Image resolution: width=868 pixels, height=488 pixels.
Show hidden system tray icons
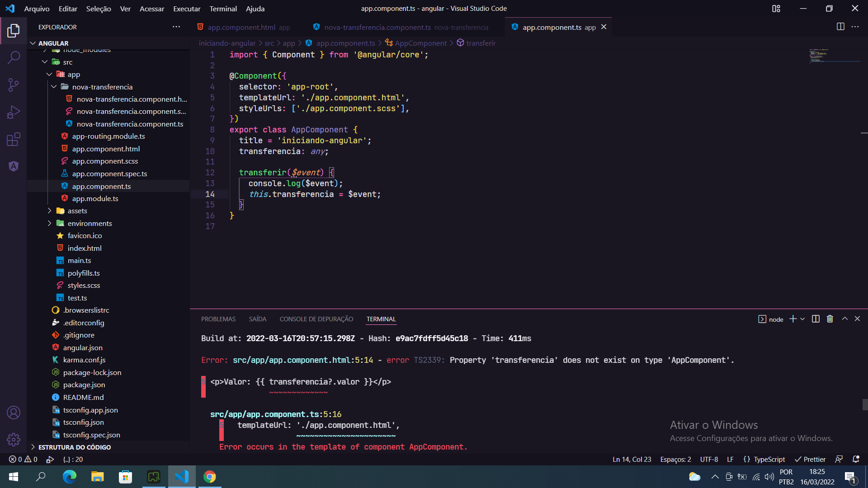(715, 477)
